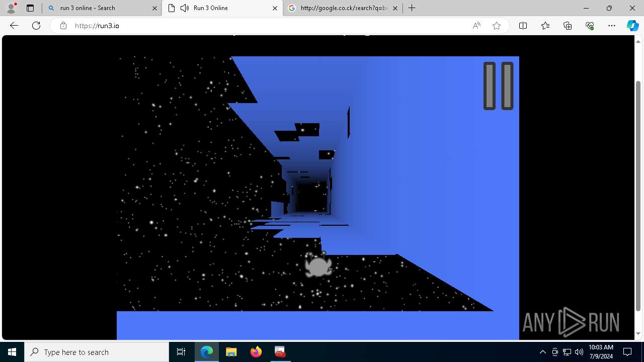Viewport: 644px width, 362px height.
Task: Minimize the Edge browser window
Action: (586, 8)
